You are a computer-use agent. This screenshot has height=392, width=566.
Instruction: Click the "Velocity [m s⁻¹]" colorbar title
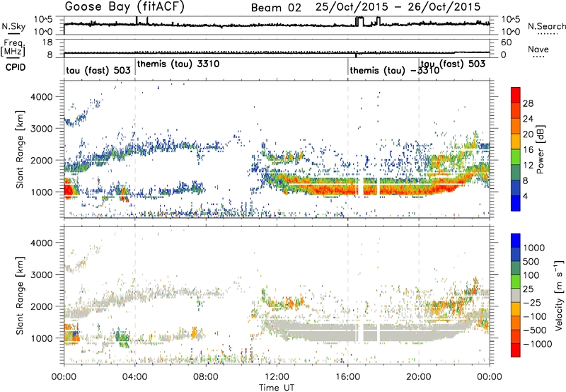pos(560,295)
